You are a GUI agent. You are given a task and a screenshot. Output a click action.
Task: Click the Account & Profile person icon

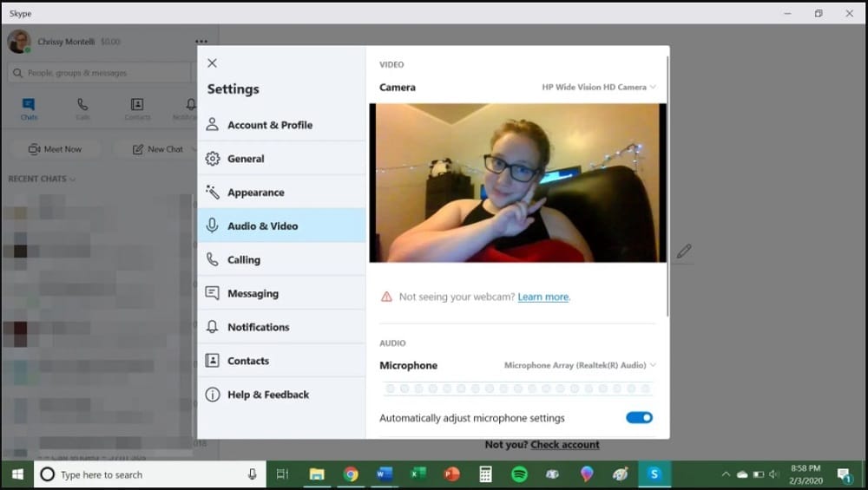click(212, 124)
